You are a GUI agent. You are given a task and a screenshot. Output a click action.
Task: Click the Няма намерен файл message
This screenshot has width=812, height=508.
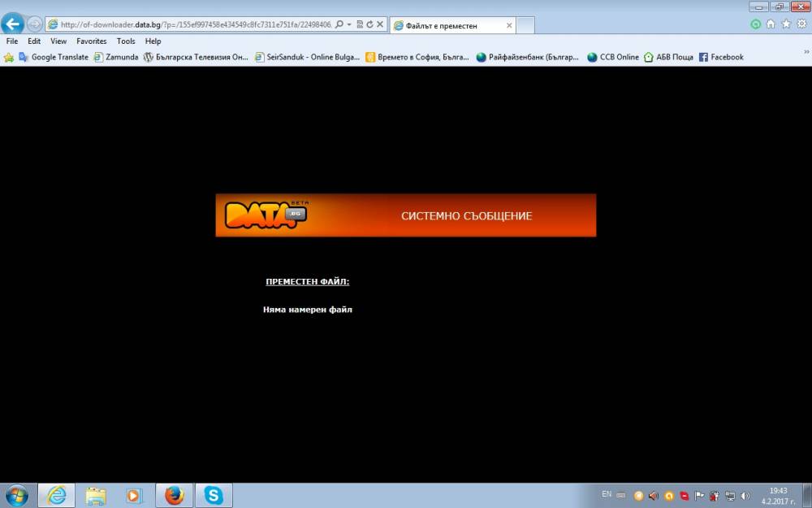308,310
